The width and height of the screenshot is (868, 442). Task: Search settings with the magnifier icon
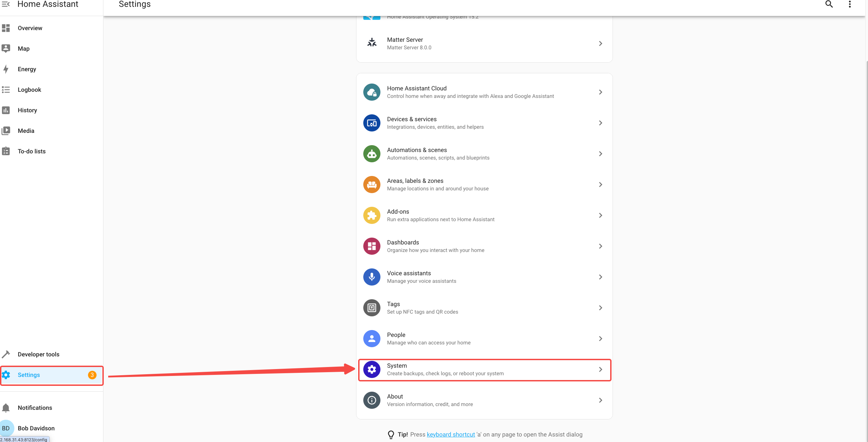coord(829,4)
